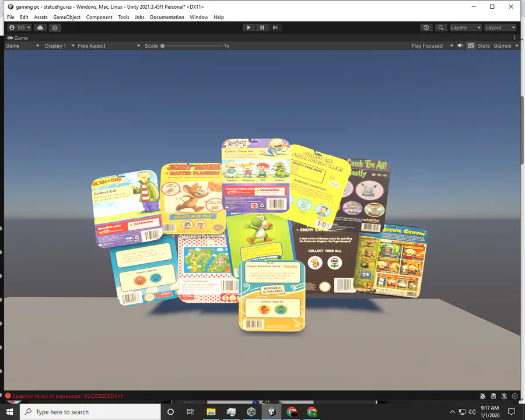Image resolution: width=525 pixels, height=420 pixels.
Task: Open the Windows Start button
Action: coord(10,412)
